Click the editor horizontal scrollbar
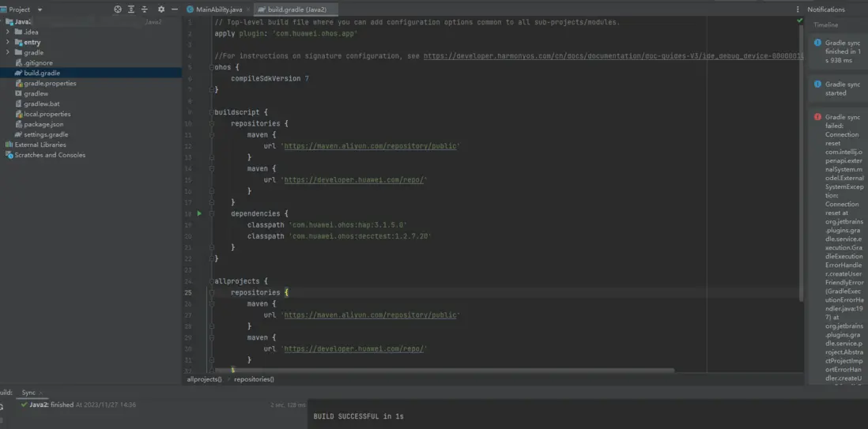868x429 pixels. coord(444,371)
